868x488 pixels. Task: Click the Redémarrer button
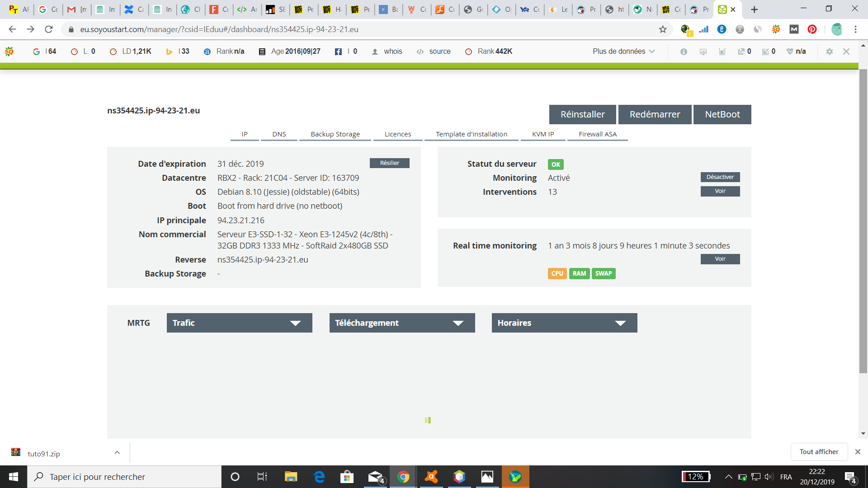click(655, 114)
